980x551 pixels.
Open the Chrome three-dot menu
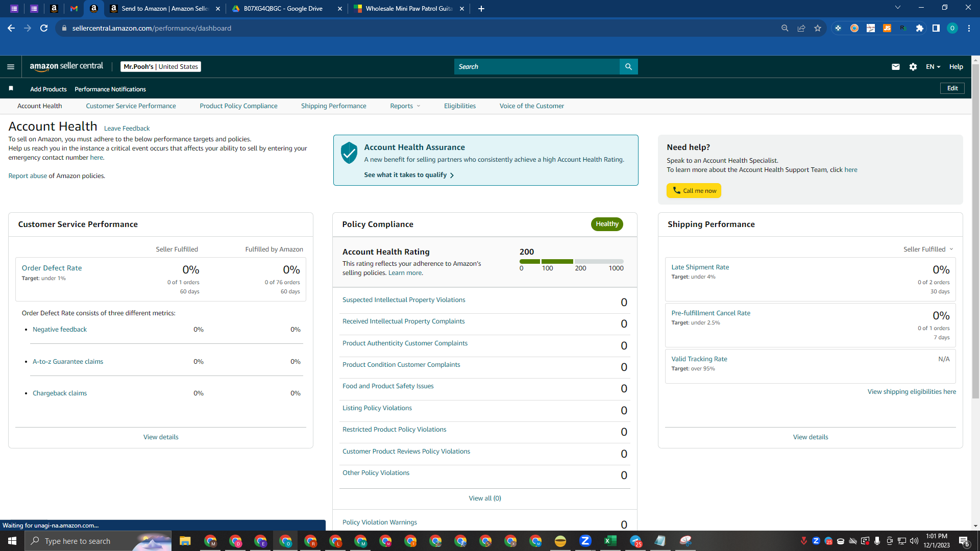pyautogui.click(x=969, y=29)
